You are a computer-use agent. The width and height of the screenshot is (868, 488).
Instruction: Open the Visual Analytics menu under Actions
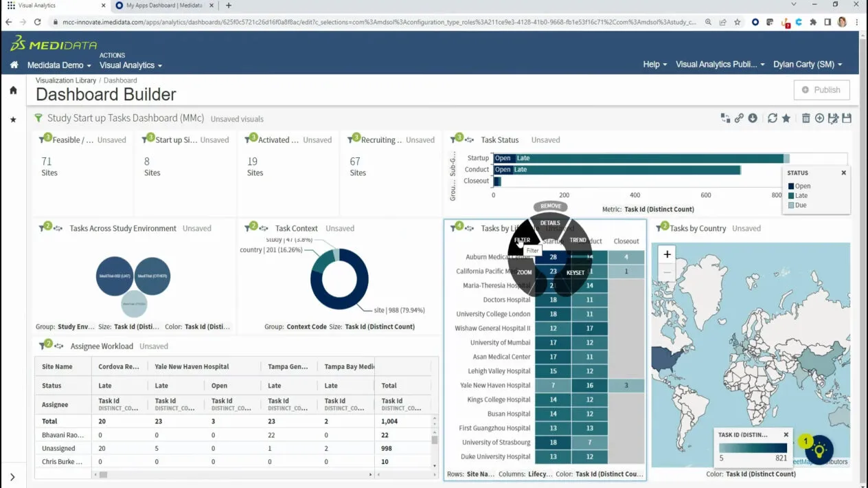130,66
